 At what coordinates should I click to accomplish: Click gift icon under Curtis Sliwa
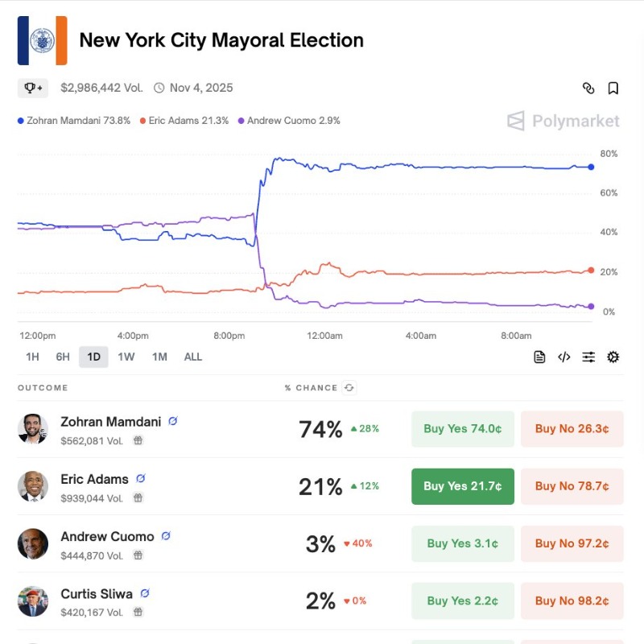(x=138, y=613)
